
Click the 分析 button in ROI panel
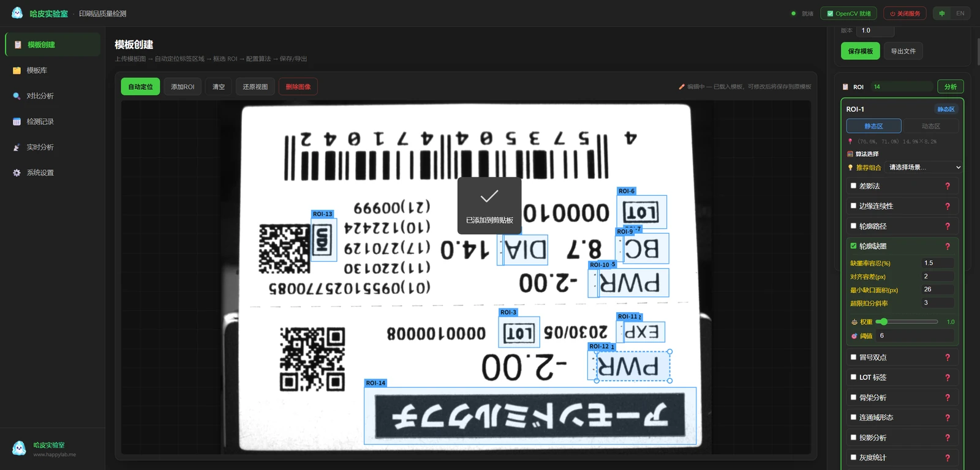pyautogui.click(x=951, y=87)
